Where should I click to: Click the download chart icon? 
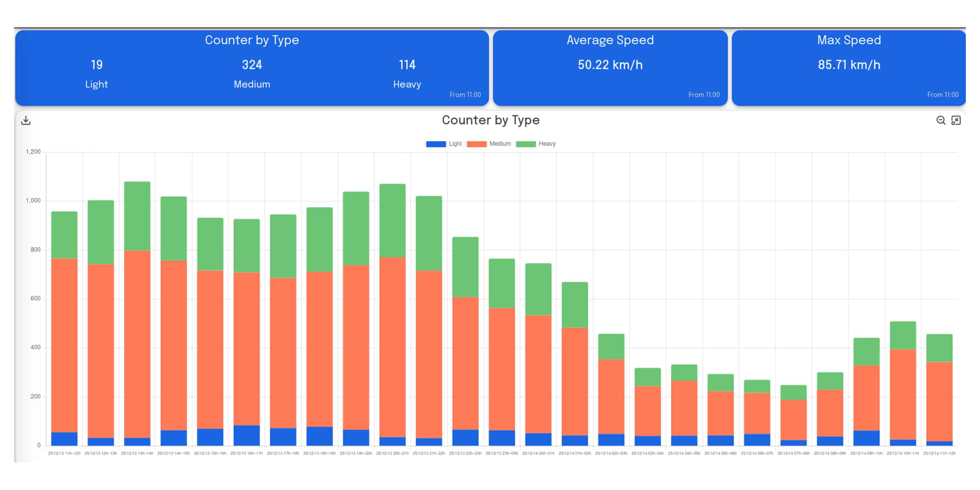[26, 120]
